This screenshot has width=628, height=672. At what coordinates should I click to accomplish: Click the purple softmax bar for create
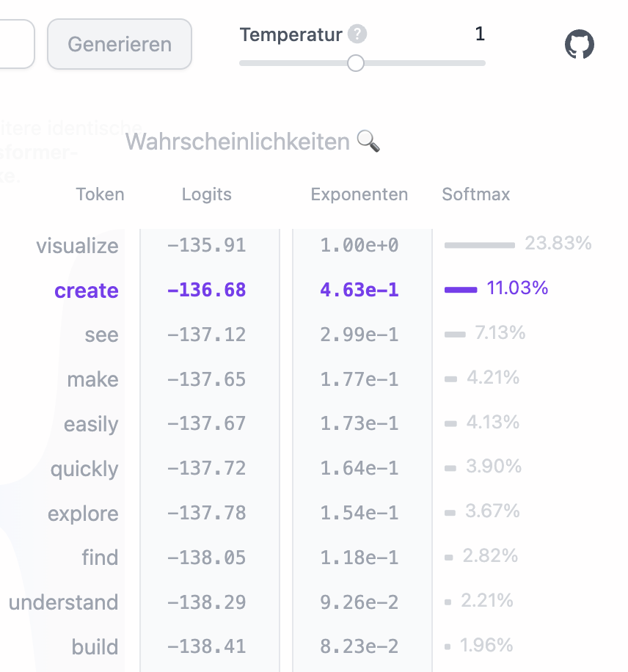click(x=461, y=289)
